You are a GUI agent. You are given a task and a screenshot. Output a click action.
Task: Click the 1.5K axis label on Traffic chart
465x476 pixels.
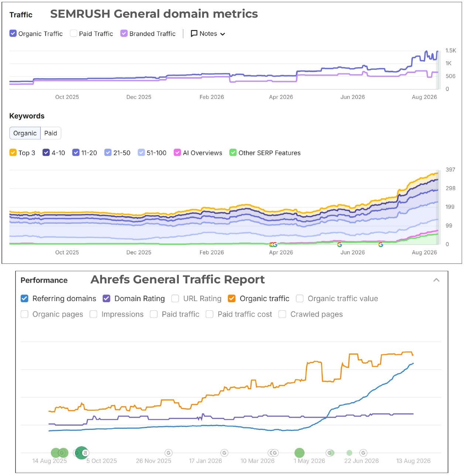(451, 51)
